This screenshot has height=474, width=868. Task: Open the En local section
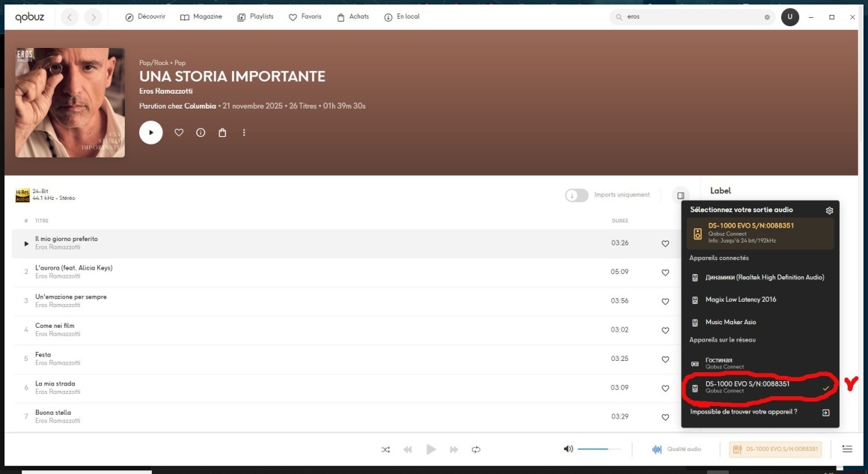pyautogui.click(x=401, y=17)
